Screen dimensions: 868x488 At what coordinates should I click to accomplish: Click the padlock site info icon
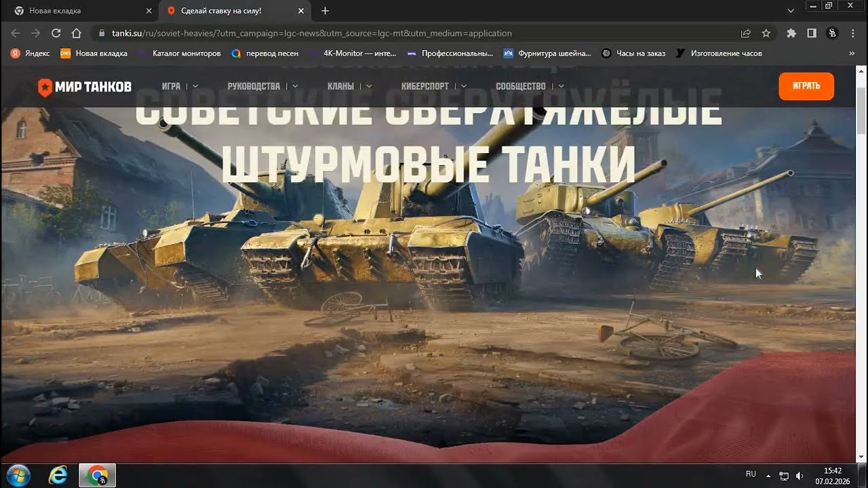pos(102,33)
